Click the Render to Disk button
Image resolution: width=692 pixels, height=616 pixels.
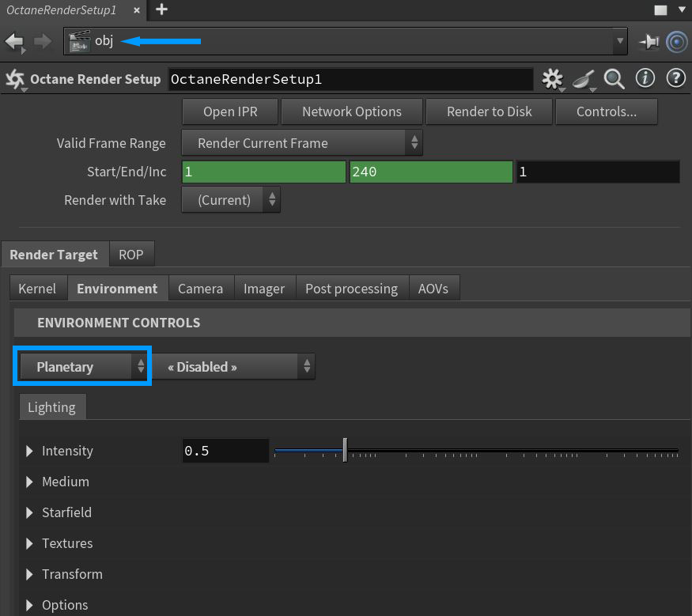(489, 111)
